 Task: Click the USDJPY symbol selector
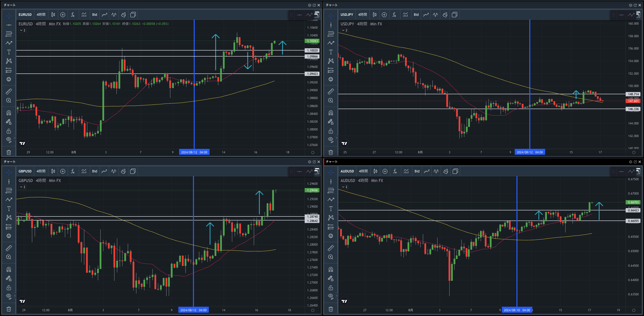point(347,15)
